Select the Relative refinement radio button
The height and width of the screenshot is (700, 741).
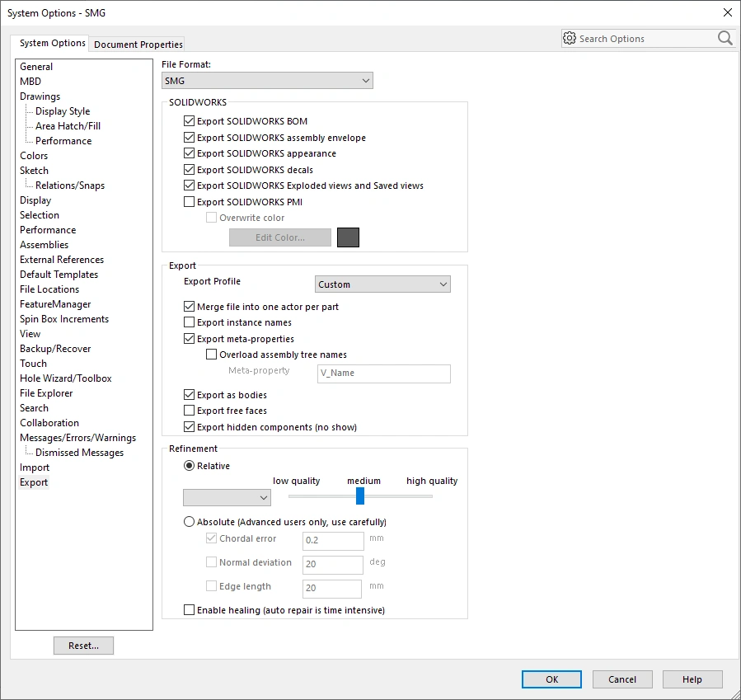tap(189, 466)
